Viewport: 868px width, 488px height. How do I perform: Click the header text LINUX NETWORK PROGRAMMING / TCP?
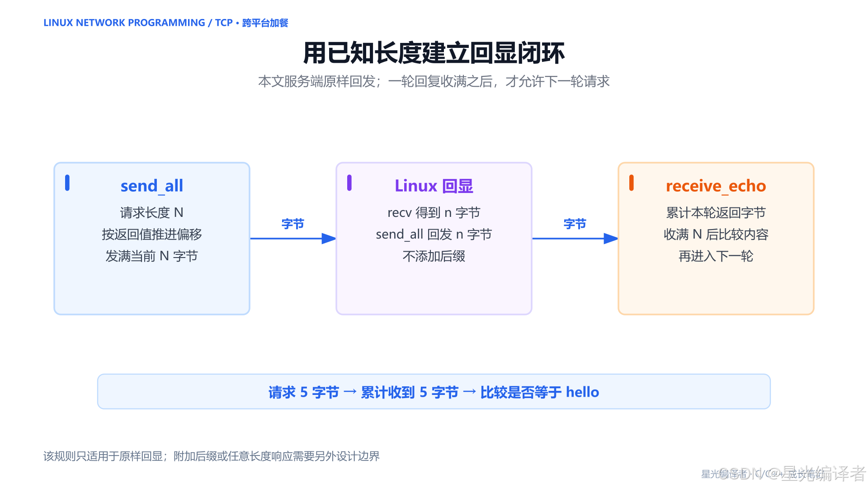coord(138,23)
